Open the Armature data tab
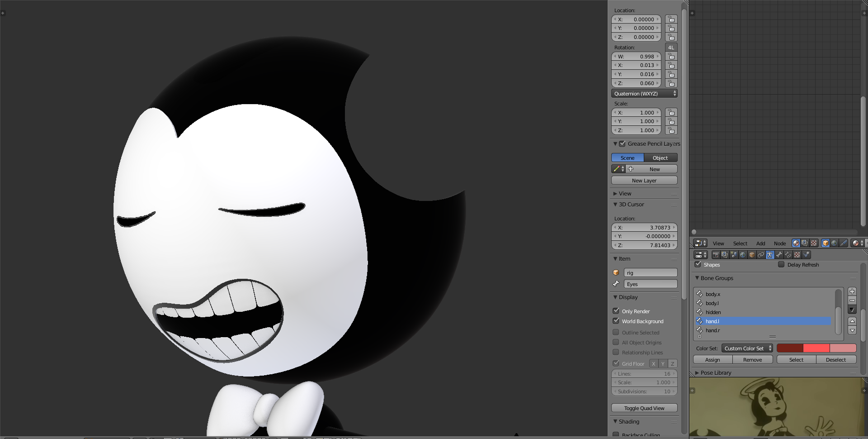Screen dimensions: 868x439 (x=770, y=255)
